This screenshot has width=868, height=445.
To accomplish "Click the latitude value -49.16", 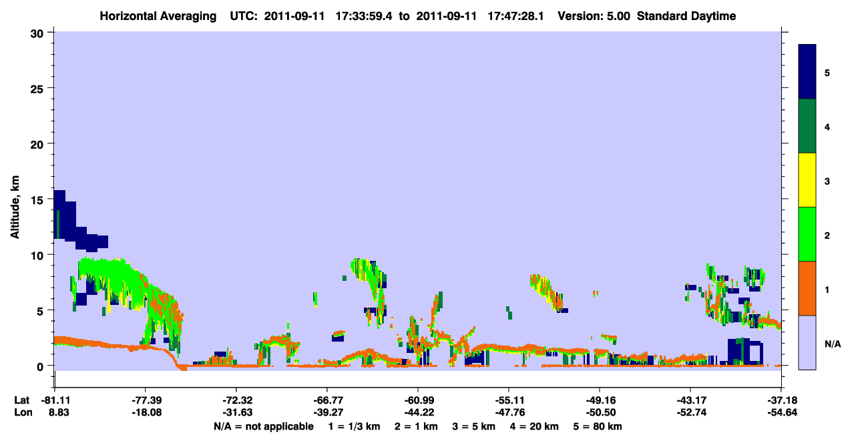I will click(600, 400).
